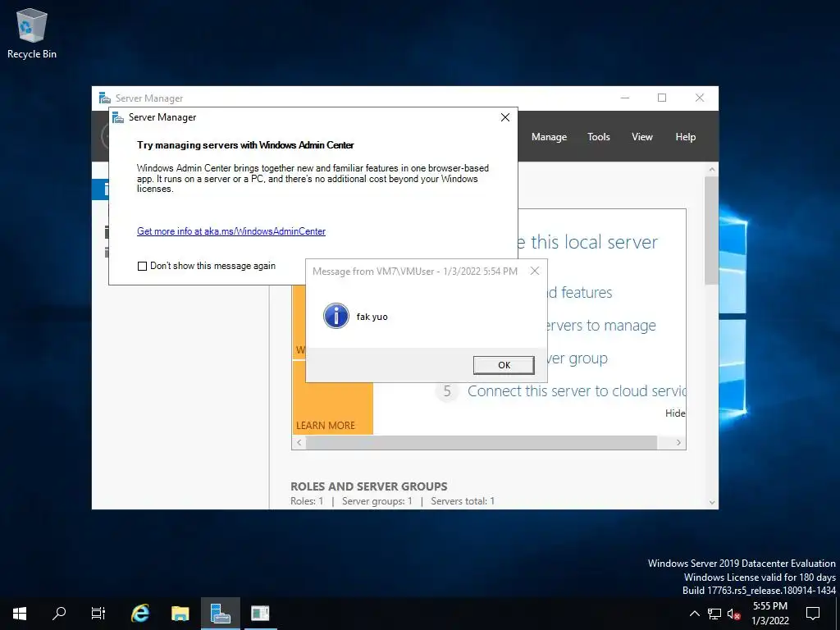840x630 pixels.
Task: Show hidden system tray icons
Action: pos(694,614)
